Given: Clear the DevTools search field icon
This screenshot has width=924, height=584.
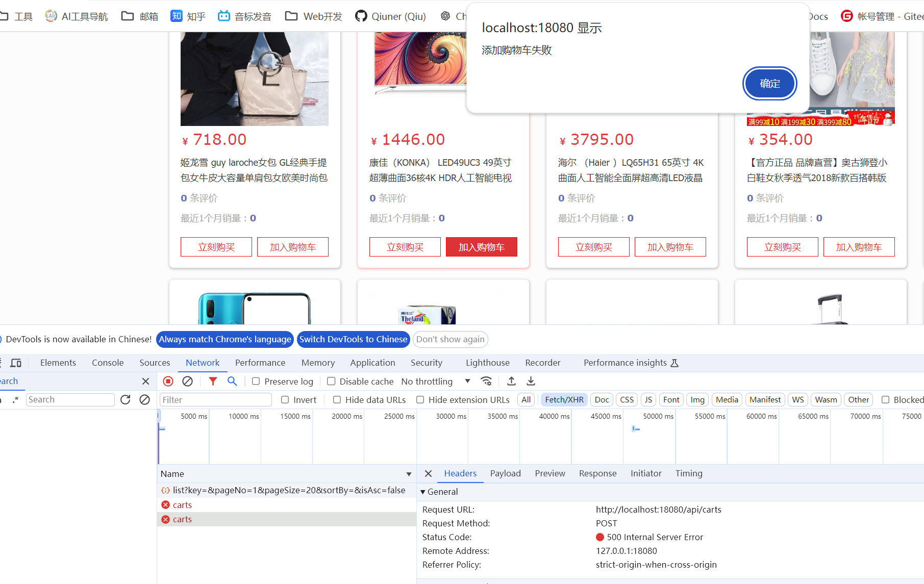Looking at the screenshot, I should click(x=144, y=399).
